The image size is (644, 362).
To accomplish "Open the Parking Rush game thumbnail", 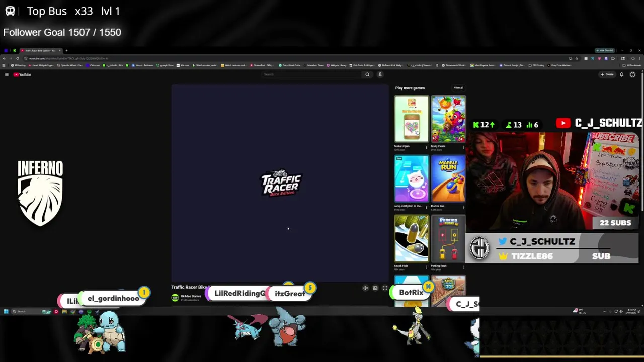I will (x=448, y=239).
